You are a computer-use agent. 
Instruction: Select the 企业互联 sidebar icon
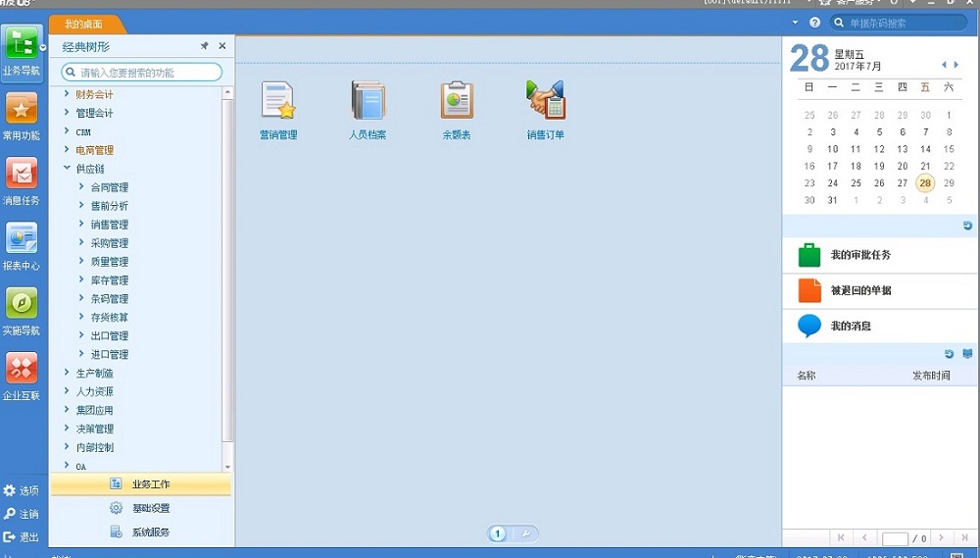coord(22,369)
